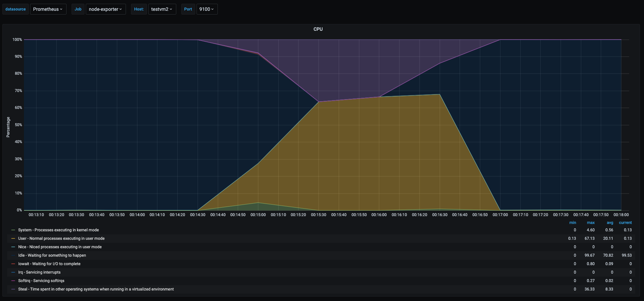
Task: Sort legend by current column
Action: pos(625,223)
